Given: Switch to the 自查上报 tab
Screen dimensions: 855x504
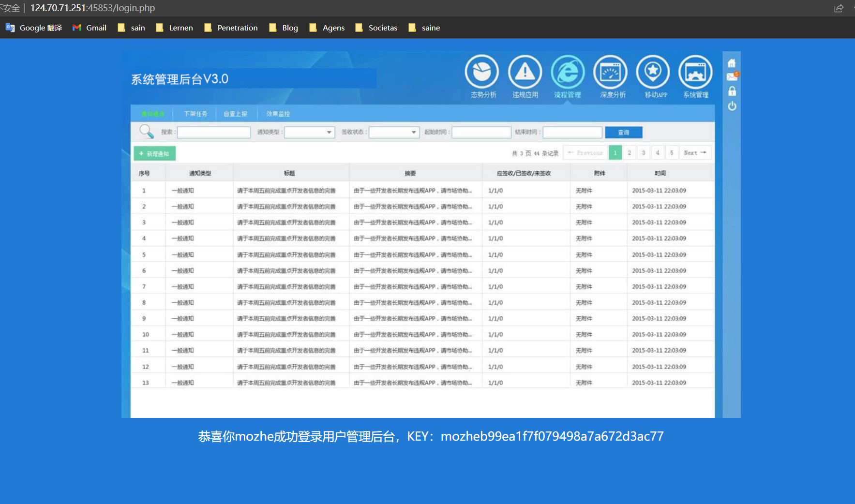Looking at the screenshot, I should click(235, 114).
